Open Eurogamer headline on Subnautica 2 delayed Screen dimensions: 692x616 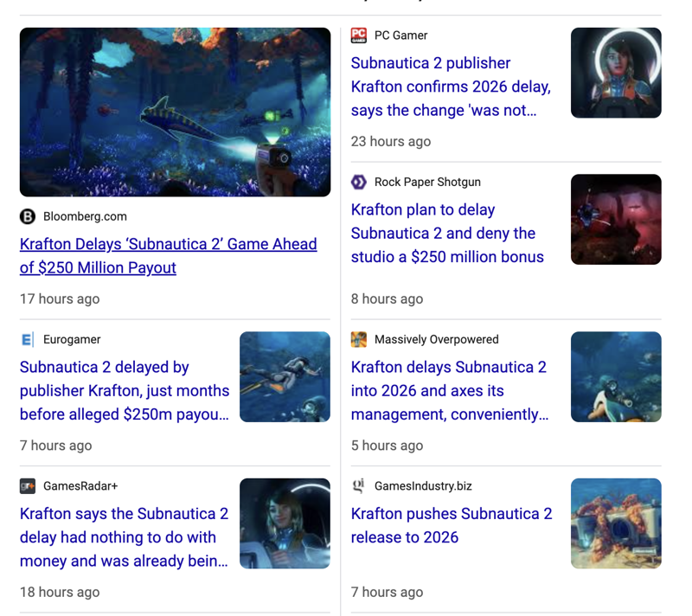click(x=125, y=390)
